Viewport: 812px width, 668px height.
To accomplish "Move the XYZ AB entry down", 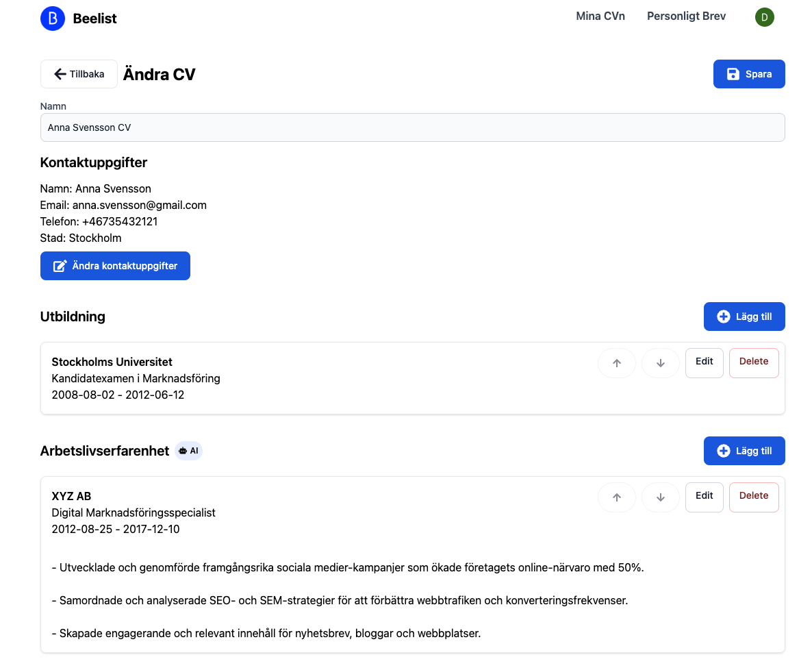I will [x=660, y=497].
